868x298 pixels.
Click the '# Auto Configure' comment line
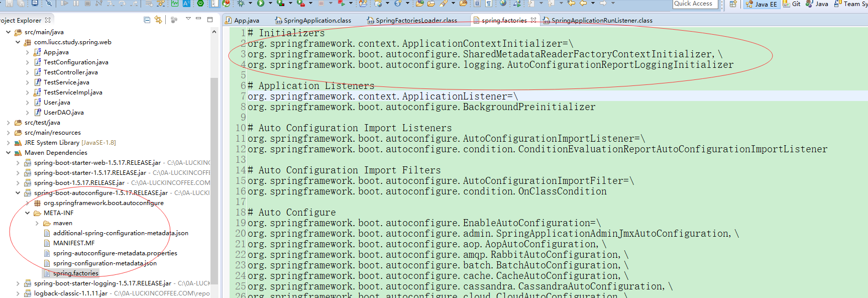click(292, 213)
